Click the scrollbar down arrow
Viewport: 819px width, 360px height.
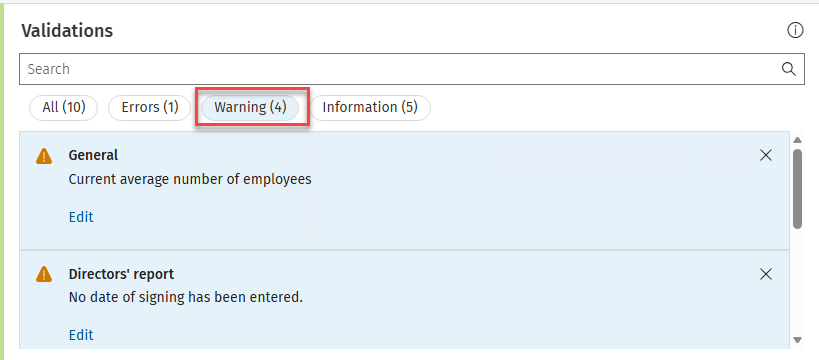797,340
